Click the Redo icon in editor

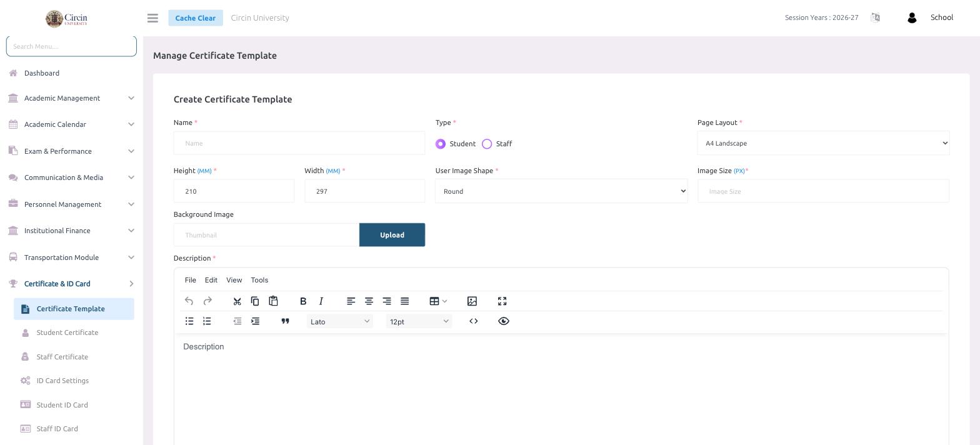pos(207,301)
